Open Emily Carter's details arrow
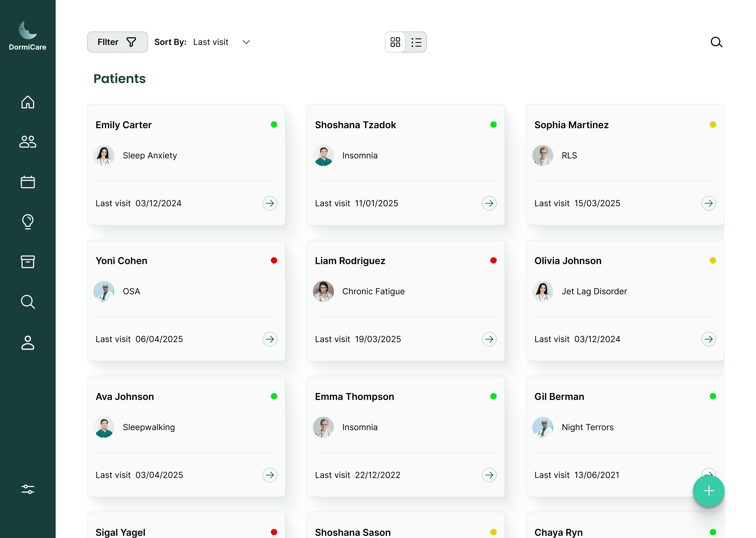The height and width of the screenshot is (538, 756). point(269,203)
